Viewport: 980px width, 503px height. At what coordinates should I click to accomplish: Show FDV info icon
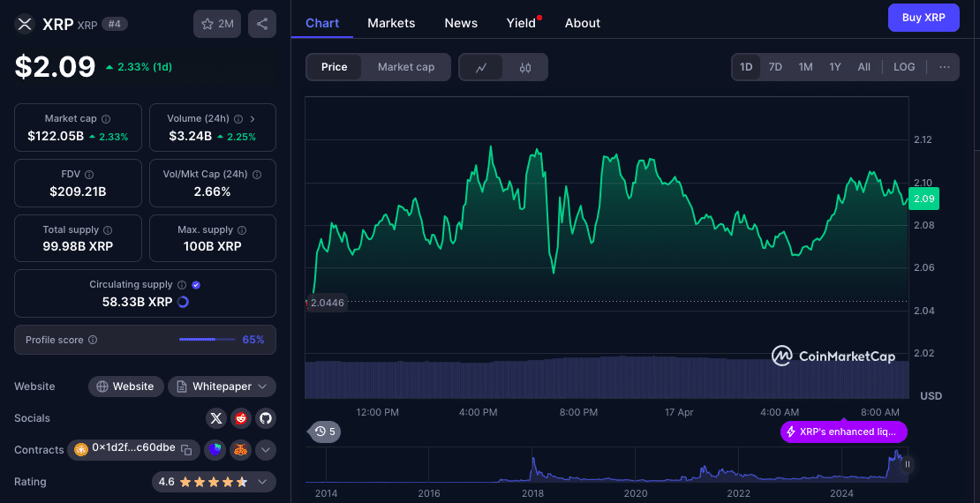click(89, 175)
